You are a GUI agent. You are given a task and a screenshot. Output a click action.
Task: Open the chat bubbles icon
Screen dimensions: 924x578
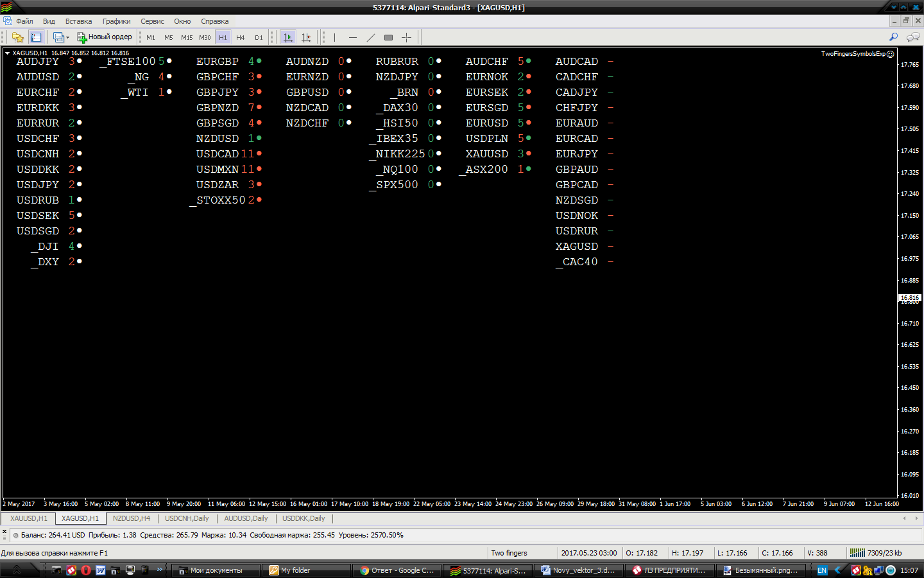pyautogui.click(x=912, y=37)
